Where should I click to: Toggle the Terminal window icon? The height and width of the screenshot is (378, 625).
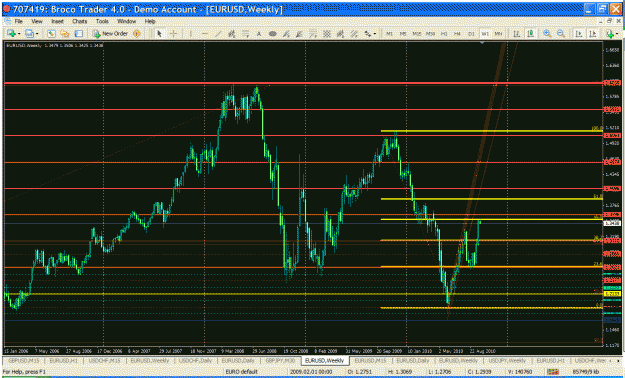[x=79, y=34]
